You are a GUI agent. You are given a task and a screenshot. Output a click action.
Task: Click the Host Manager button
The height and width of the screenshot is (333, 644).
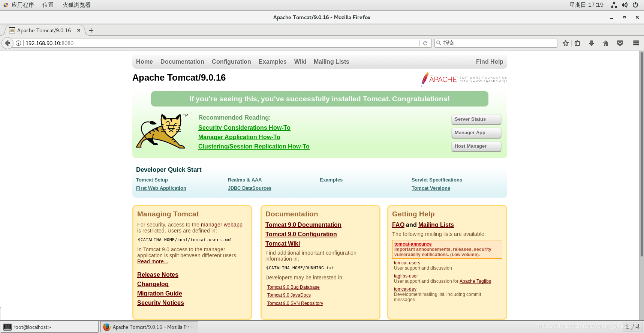click(476, 146)
